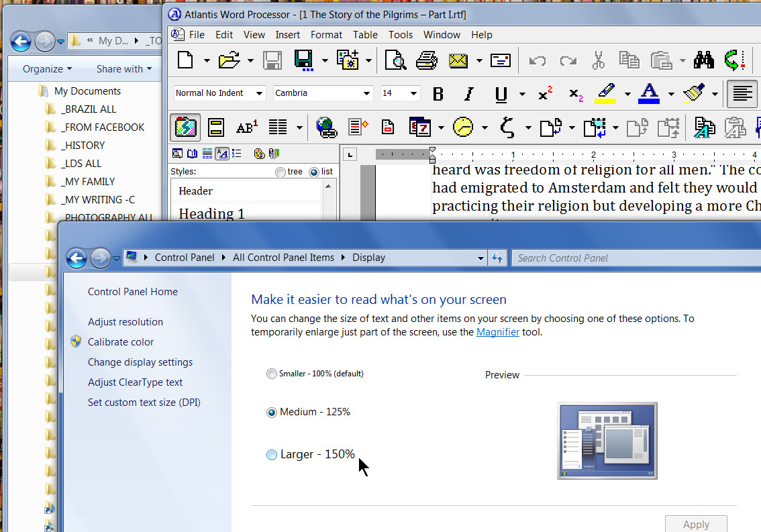Open the font size 14 dropdown
Image resolution: width=761 pixels, height=532 pixels.
coord(413,93)
